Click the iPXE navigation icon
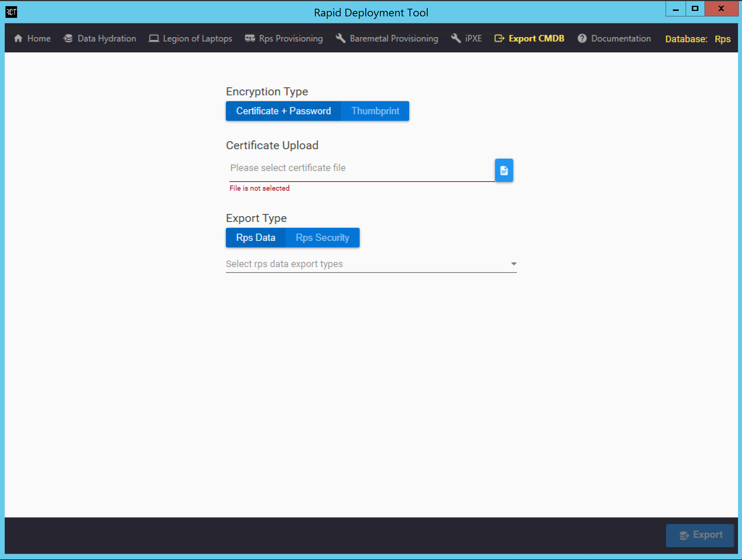 [456, 38]
